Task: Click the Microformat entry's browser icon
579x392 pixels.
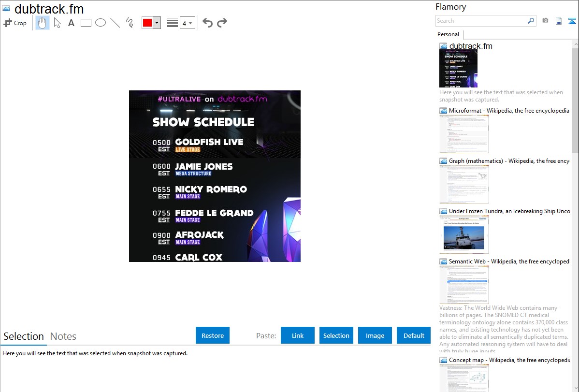Action: click(443, 111)
